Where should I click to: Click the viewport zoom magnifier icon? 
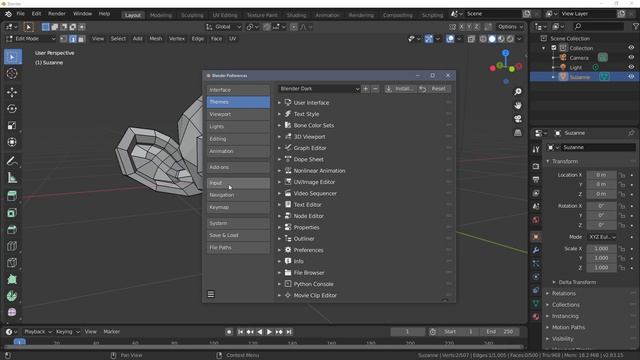(518, 92)
